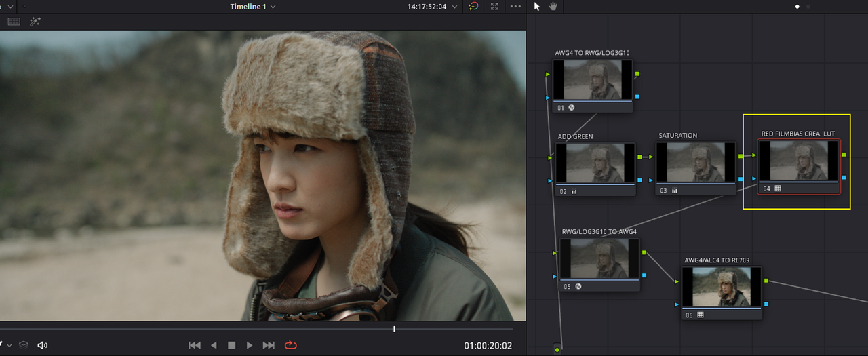Screen dimensions: 868x356
Task: Mute audio with the speaker icon
Action: click(43, 345)
